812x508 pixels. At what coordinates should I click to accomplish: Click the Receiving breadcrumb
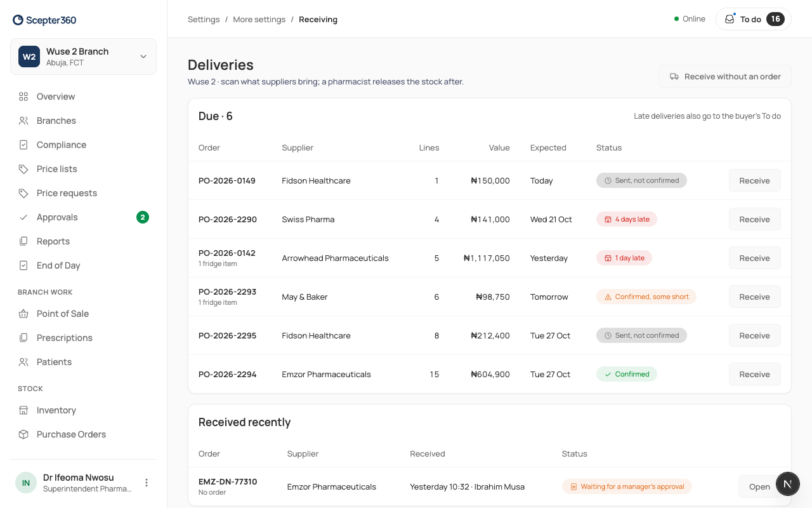pyautogui.click(x=318, y=20)
